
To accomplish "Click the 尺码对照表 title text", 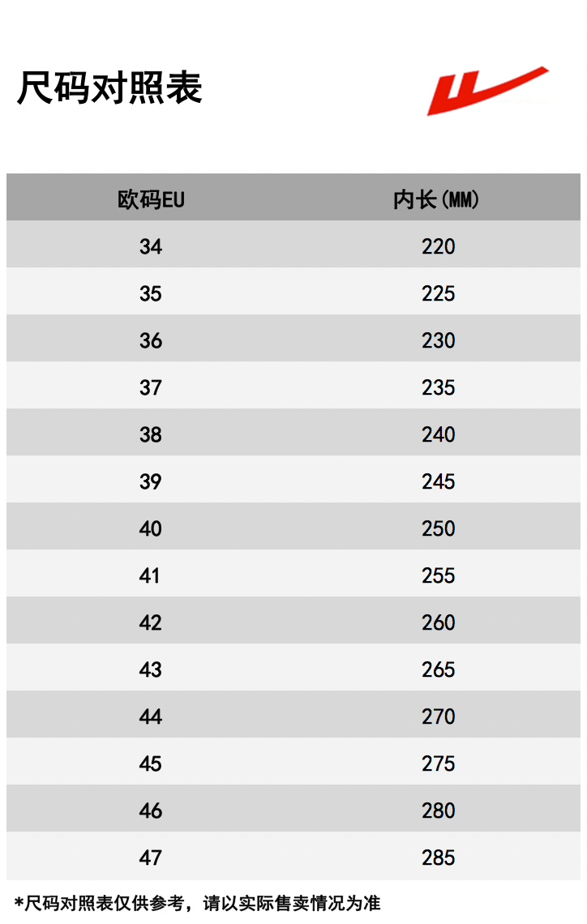I will (109, 88).
